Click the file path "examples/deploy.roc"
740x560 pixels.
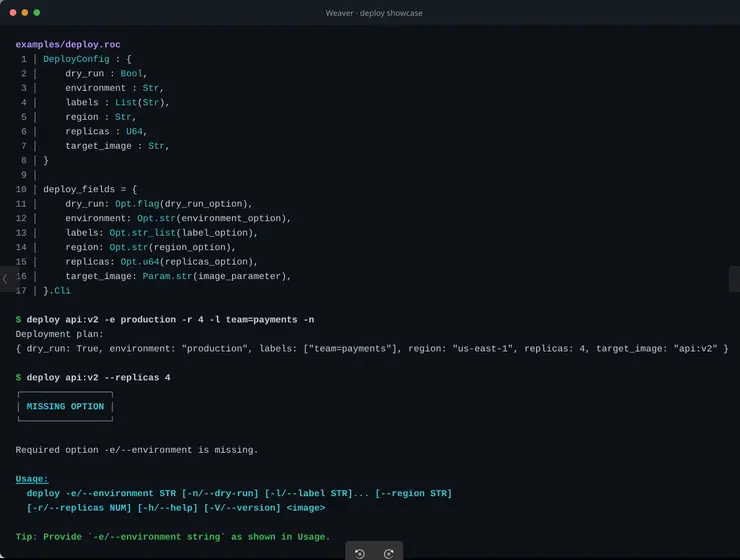[68, 44]
